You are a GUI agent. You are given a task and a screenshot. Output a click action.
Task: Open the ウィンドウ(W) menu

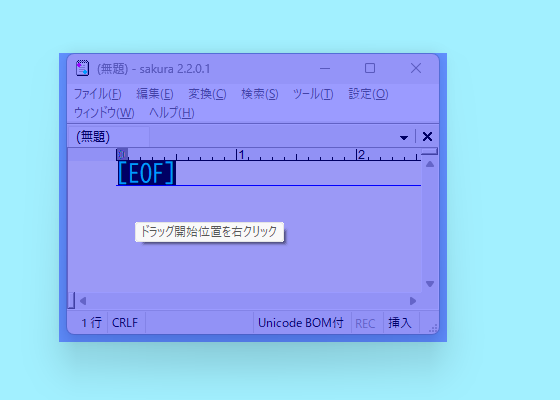[104, 113]
